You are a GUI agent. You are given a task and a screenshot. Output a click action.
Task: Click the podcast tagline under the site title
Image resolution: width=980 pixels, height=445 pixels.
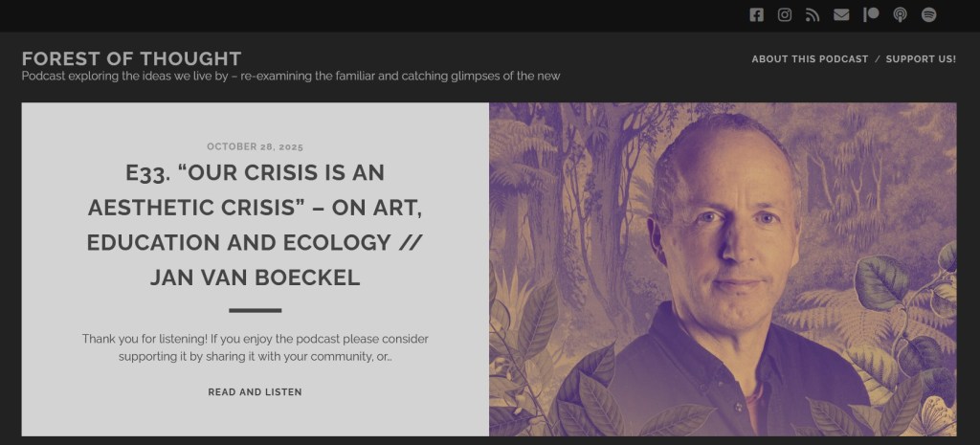point(290,77)
